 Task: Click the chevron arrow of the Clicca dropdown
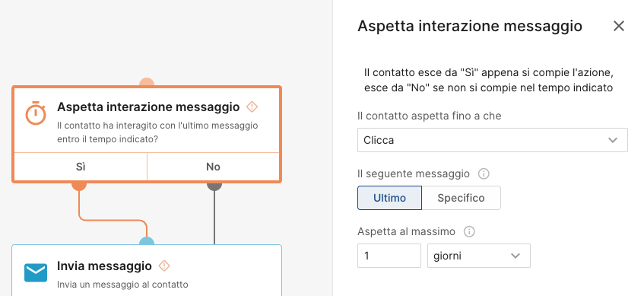[613, 140]
